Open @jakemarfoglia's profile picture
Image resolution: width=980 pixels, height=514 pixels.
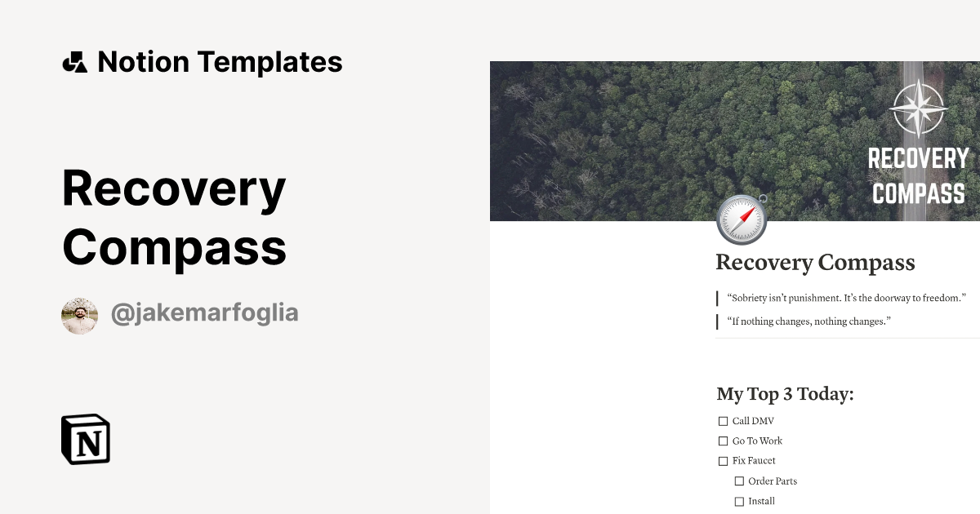[x=79, y=313]
